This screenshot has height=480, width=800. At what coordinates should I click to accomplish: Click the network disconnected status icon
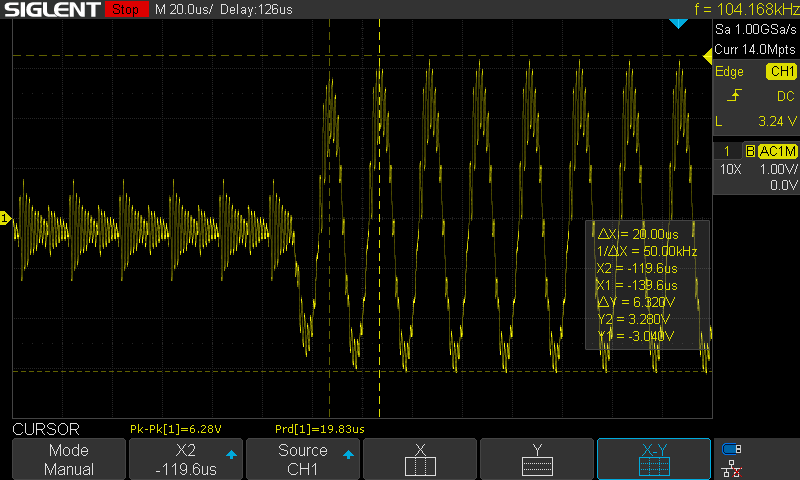[731, 468]
